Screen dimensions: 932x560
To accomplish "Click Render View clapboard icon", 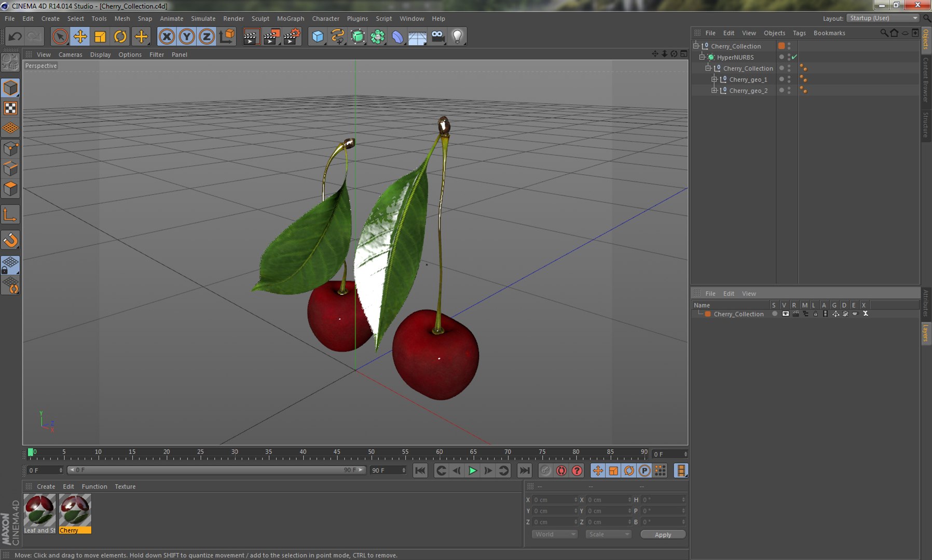I will tap(251, 36).
